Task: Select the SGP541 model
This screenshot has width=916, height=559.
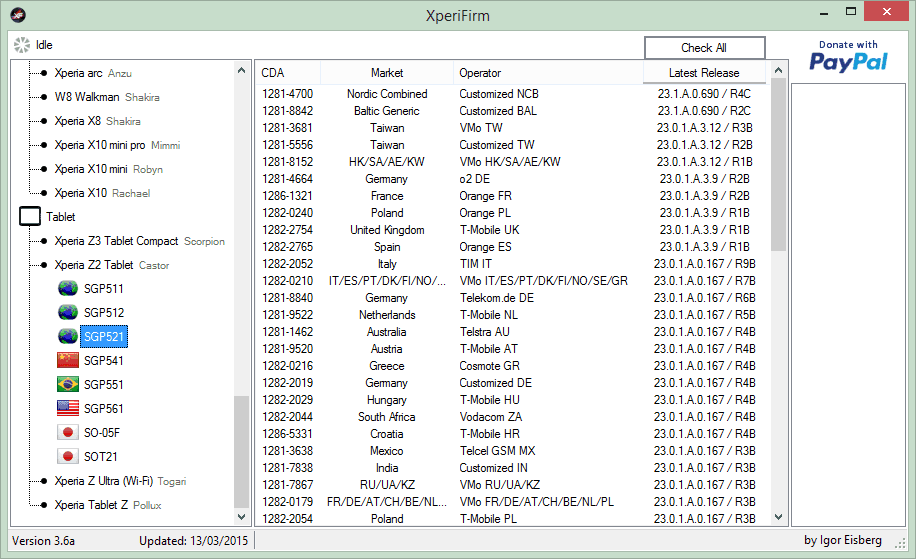Action: click(103, 360)
